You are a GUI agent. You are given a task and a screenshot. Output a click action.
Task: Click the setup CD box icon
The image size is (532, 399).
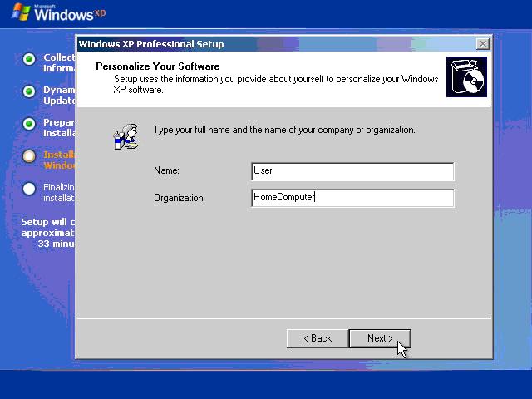click(x=465, y=77)
